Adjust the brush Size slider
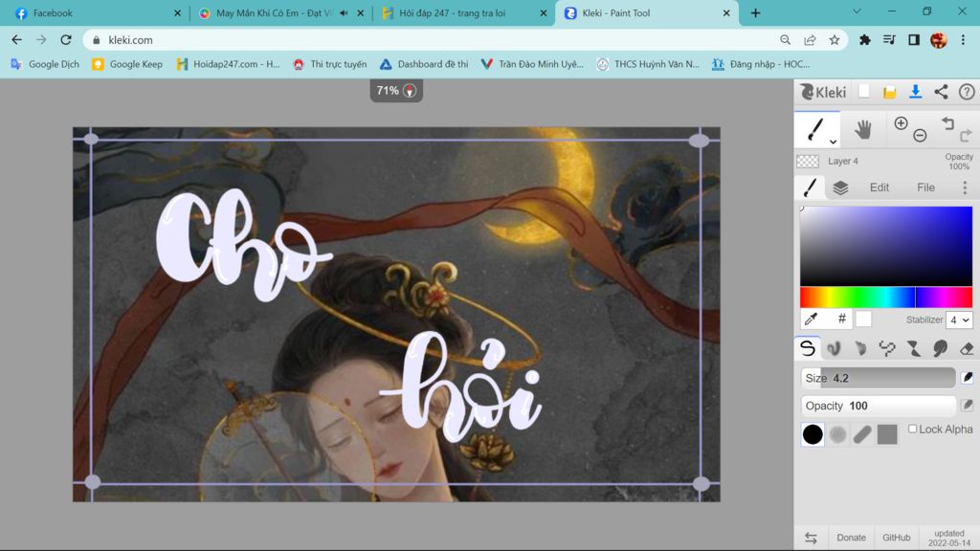This screenshot has width=980, height=551. tap(879, 378)
